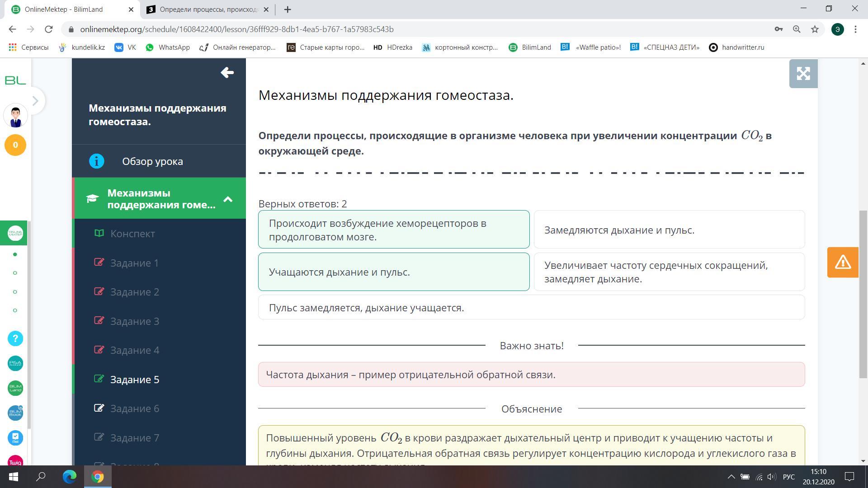
Task: Switch to the 'Определи процессы' browser tab
Action: tap(208, 9)
